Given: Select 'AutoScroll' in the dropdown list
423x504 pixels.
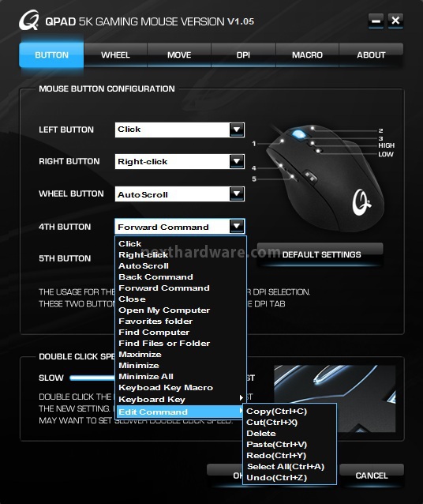Looking at the screenshot, I should coord(181,265).
